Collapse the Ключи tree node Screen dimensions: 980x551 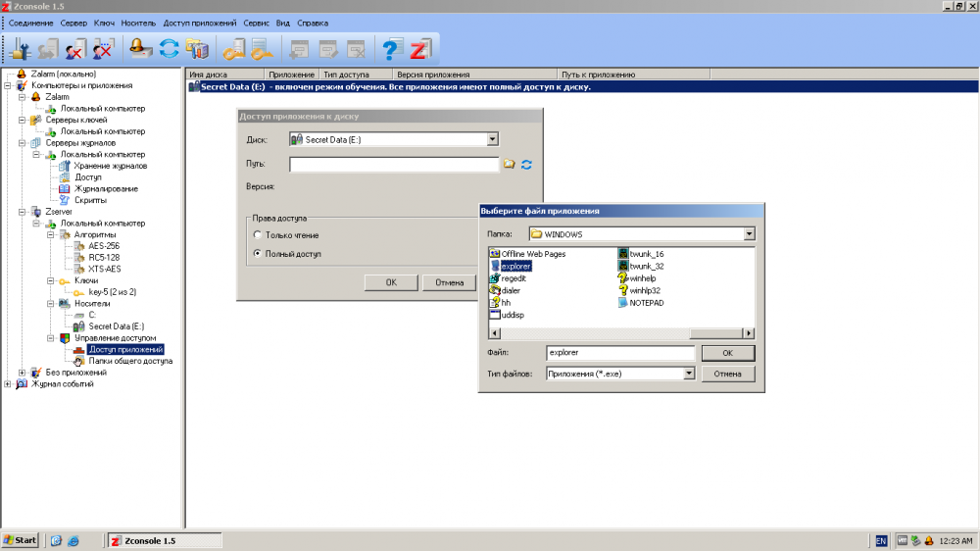[51, 280]
